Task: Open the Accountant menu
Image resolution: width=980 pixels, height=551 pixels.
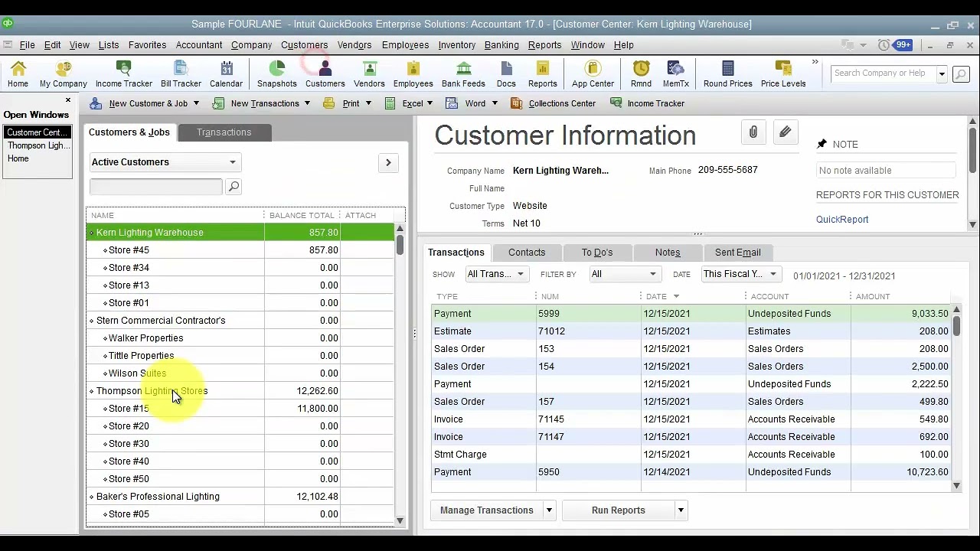Action: coord(199,45)
